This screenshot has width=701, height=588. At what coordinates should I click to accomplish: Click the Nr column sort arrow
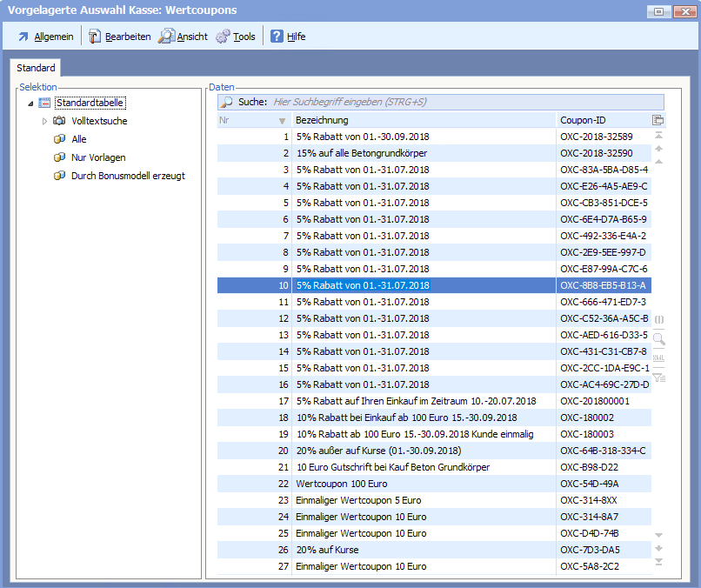pyautogui.click(x=281, y=121)
